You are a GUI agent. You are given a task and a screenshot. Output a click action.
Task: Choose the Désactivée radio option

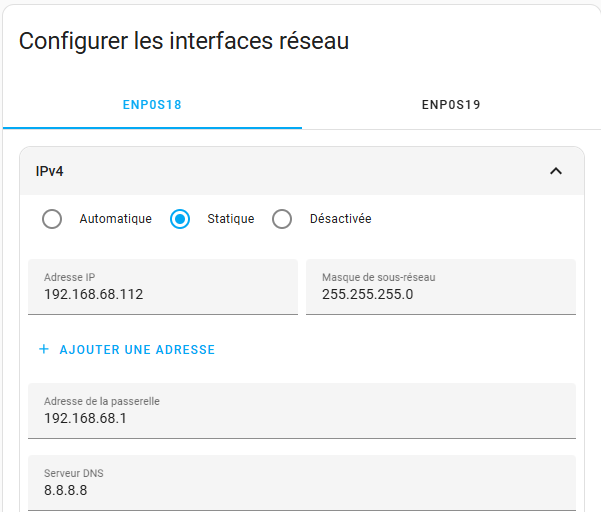(x=282, y=219)
